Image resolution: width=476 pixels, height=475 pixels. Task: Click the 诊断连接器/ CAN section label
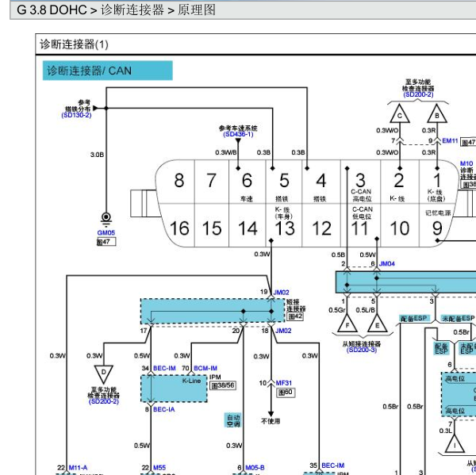click(107, 71)
